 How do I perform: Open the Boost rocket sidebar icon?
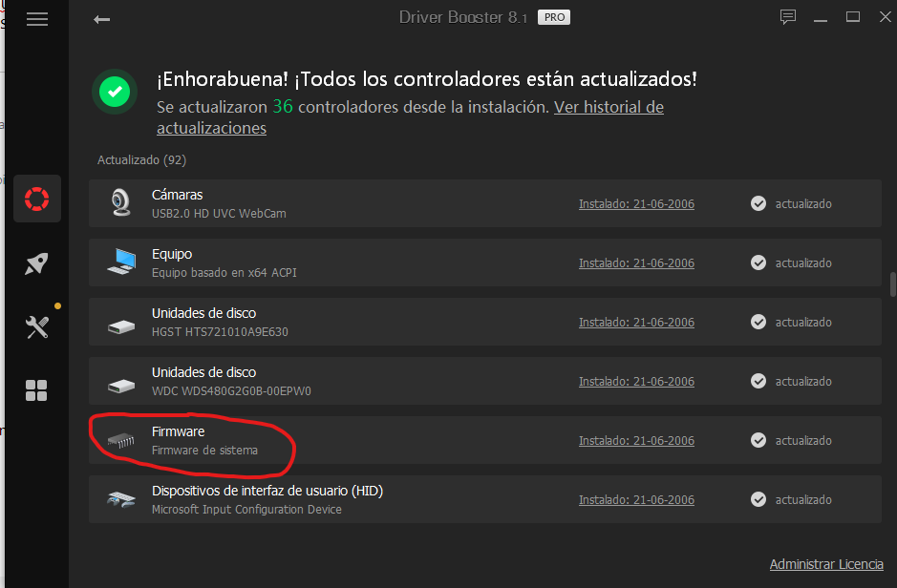36,263
